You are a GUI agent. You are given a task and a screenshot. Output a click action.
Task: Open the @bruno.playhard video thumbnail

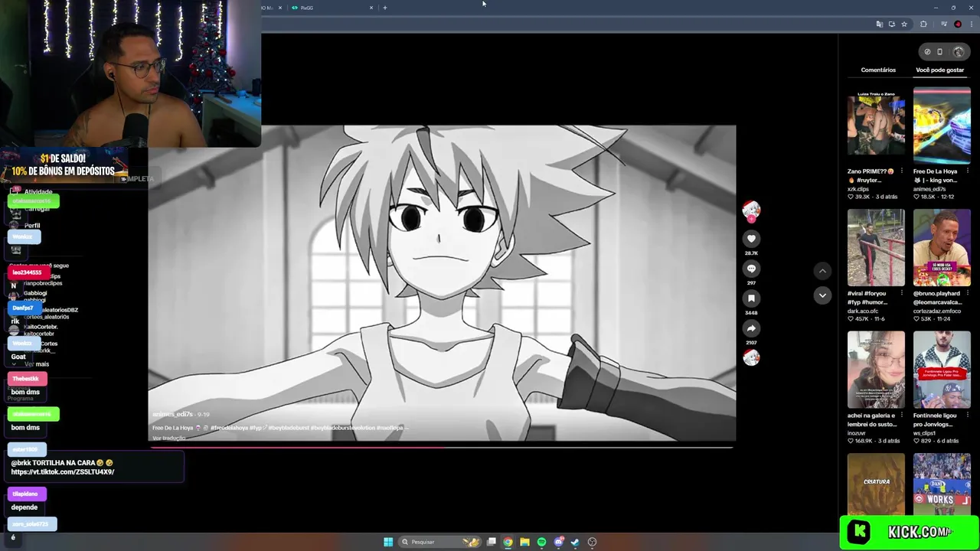942,247
